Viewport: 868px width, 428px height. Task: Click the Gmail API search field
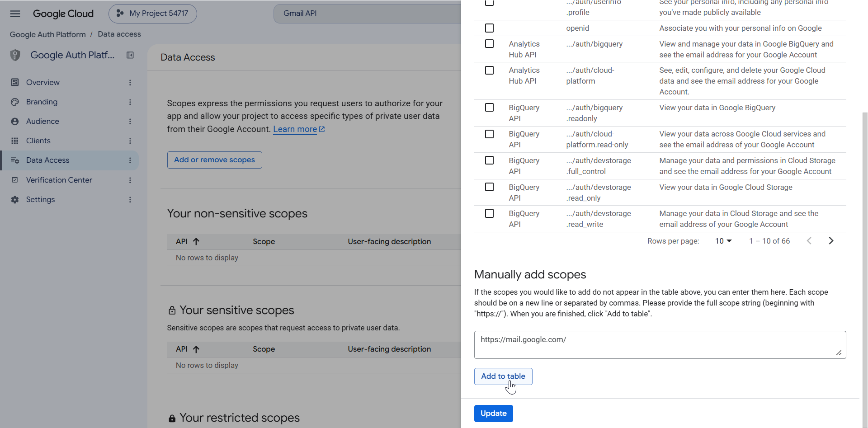click(367, 14)
